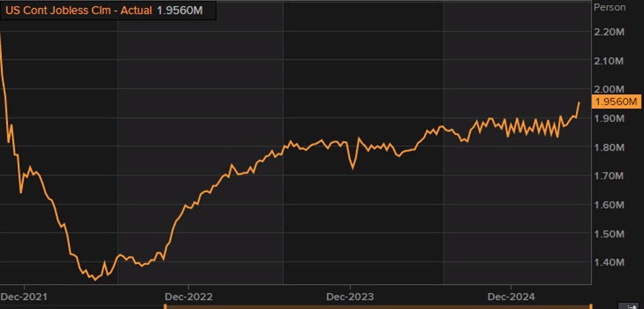The height and width of the screenshot is (309, 644).
Task: Select the 1.50M y-axis label
Action: pyautogui.click(x=610, y=234)
